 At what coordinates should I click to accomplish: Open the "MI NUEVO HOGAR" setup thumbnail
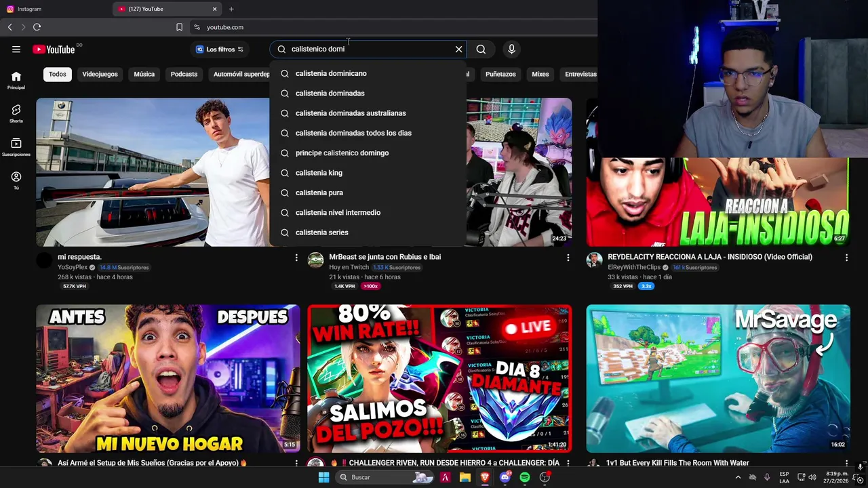(x=167, y=378)
